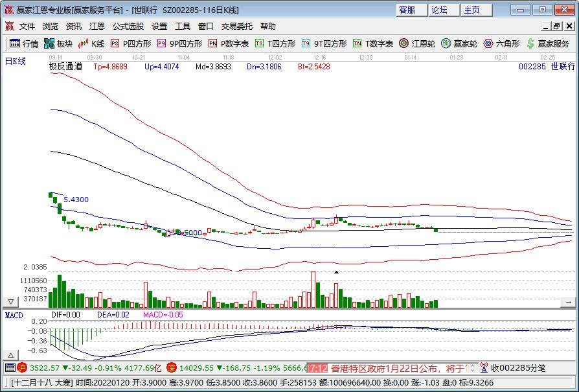
Task: Open the T数字表 tool
Action: [x=373, y=43]
